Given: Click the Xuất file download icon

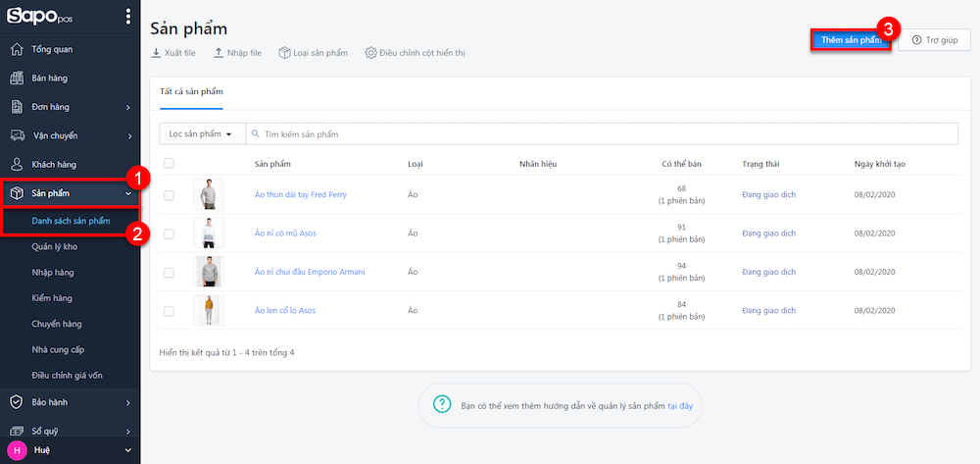Looking at the screenshot, I should point(156,52).
